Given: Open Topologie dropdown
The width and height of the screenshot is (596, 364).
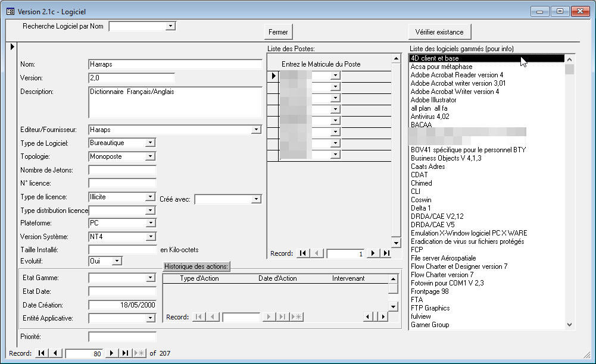Looking at the screenshot, I should click(x=150, y=156).
